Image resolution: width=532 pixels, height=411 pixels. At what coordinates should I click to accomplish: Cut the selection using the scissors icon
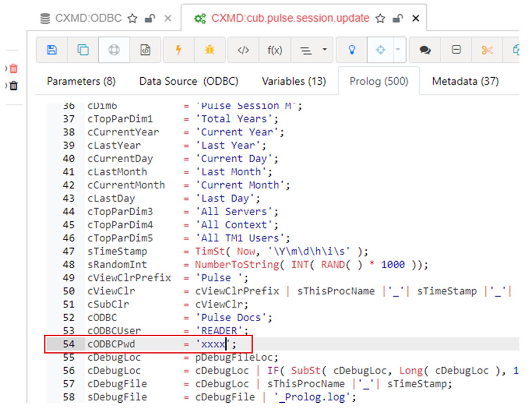(487, 50)
